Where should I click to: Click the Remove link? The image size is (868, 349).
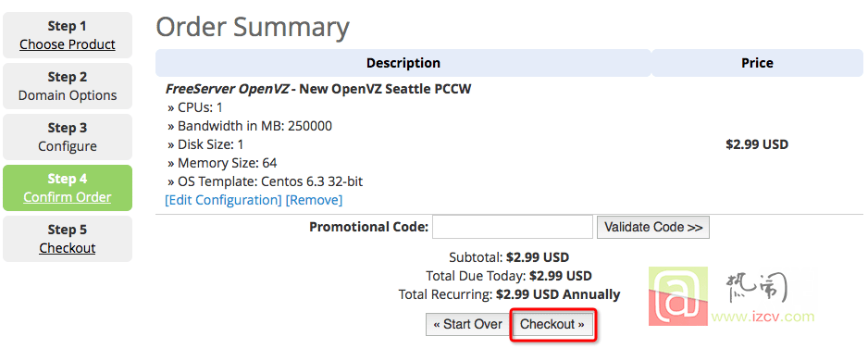pos(314,200)
